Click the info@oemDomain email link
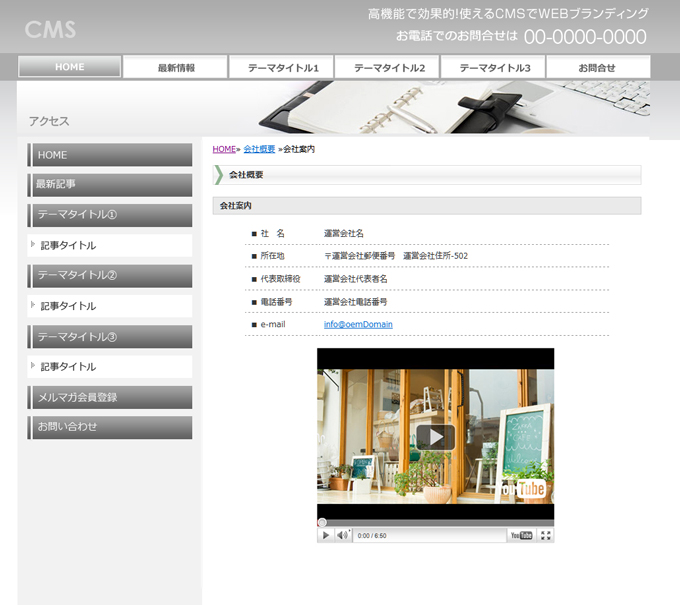 (x=358, y=324)
